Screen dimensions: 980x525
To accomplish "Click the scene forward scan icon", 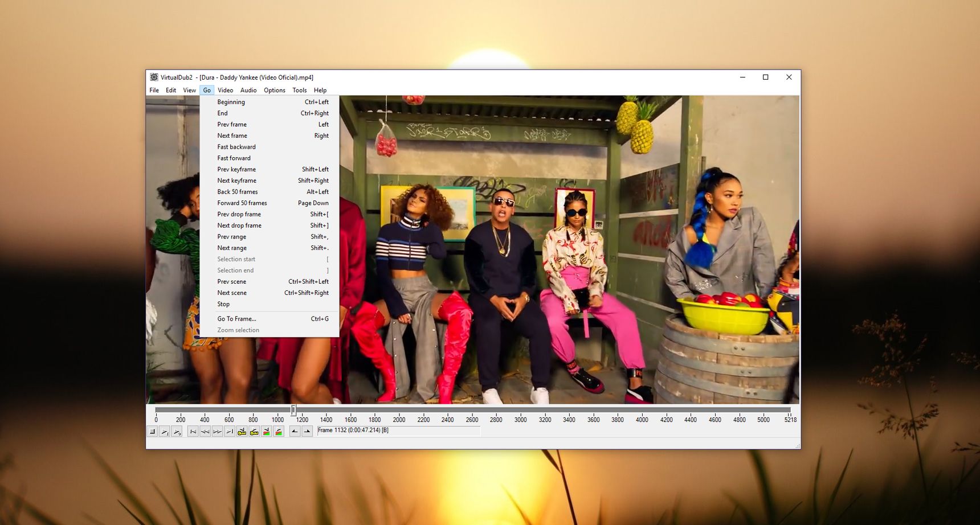I will tap(279, 432).
